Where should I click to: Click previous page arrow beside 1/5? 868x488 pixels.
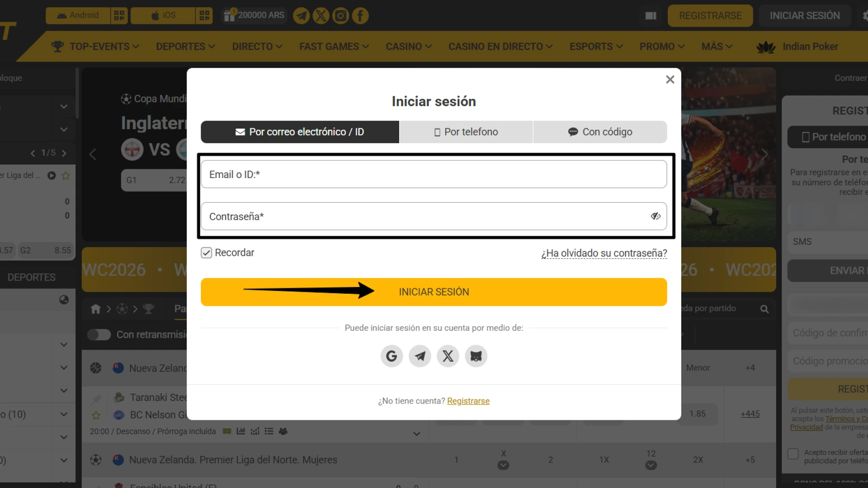[33, 153]
